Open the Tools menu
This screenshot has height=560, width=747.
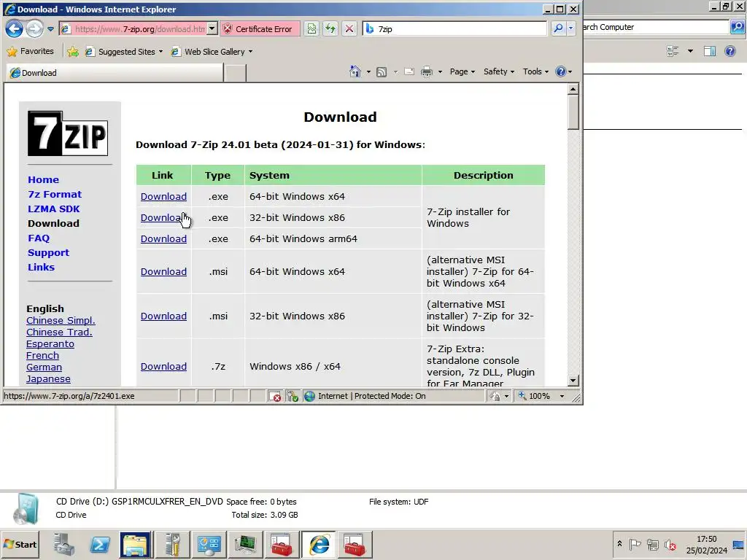pos(535,71)
